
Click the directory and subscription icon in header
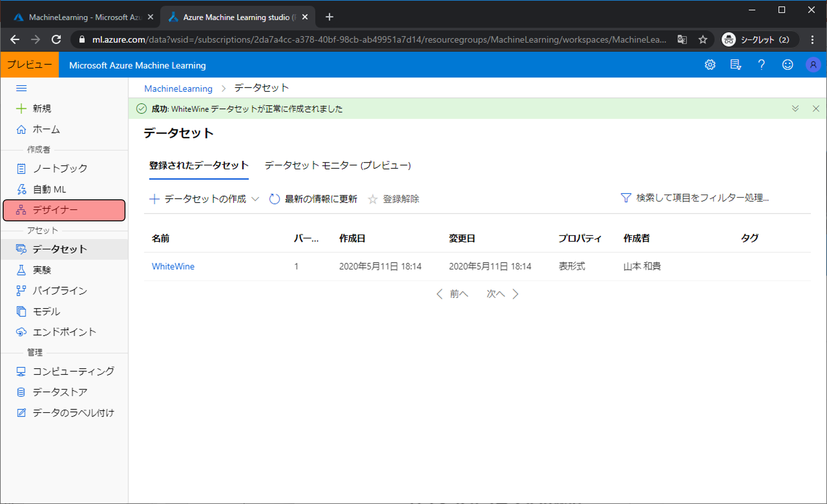click(x=735, y=65)
